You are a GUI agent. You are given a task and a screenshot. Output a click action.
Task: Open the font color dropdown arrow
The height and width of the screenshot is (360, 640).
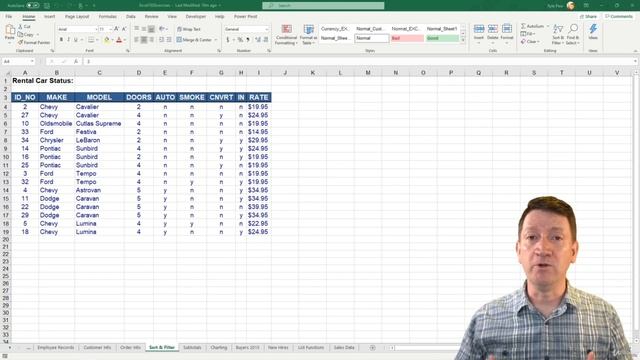(x=125, y=40)
